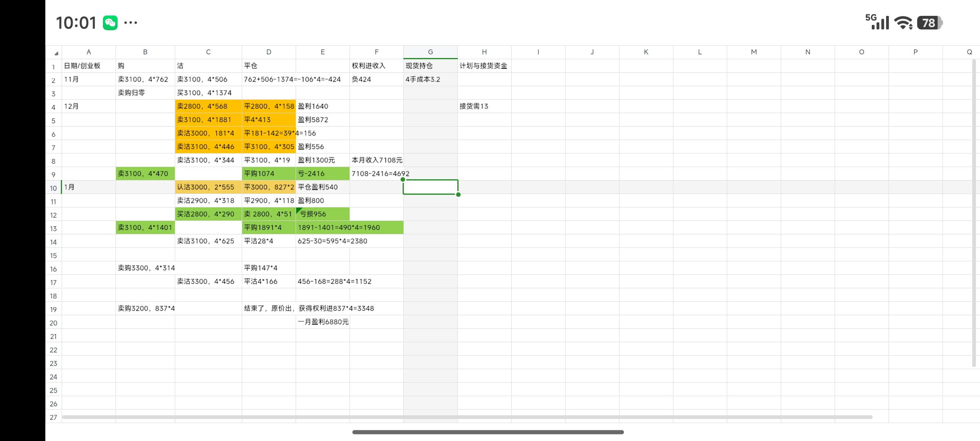Select row 10 header
Screen dimensions: 980x441
pos(53,188)
